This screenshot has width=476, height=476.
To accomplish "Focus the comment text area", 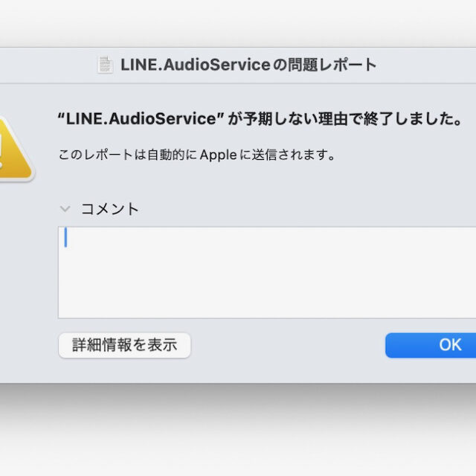I will (x=267, y=272).
